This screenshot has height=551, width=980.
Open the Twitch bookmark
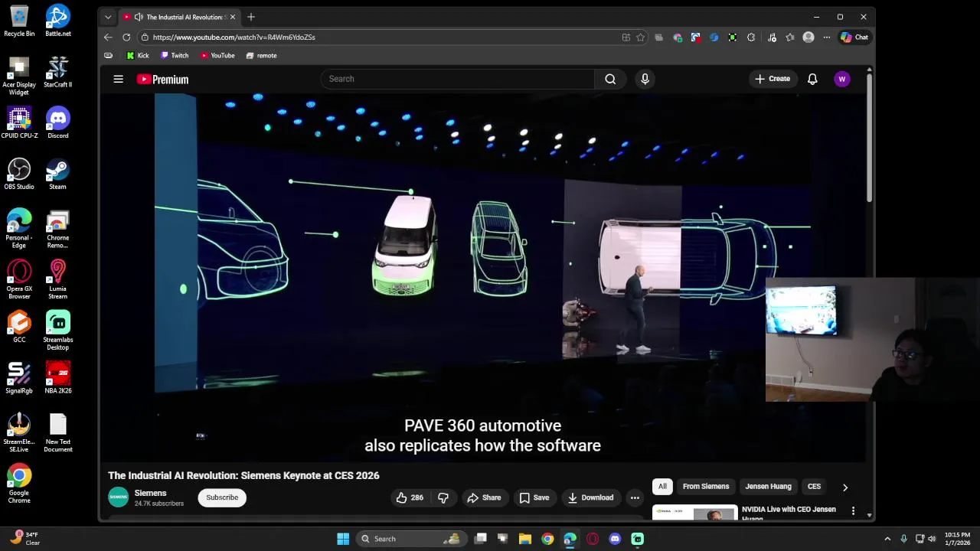175,55
